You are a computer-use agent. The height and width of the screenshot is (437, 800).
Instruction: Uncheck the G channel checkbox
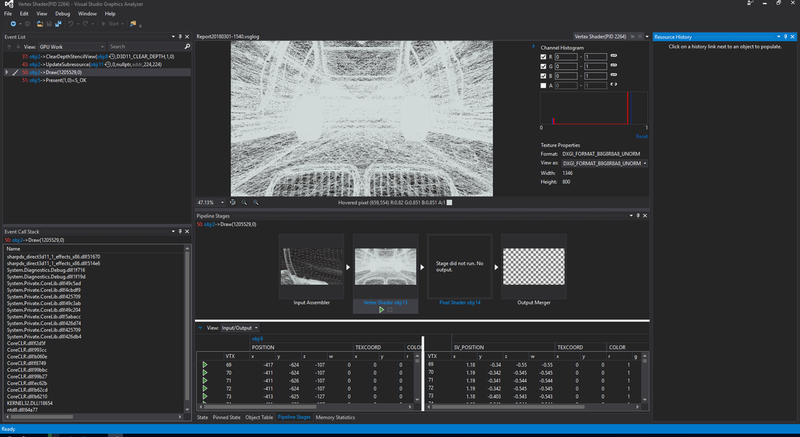point(543,66)
